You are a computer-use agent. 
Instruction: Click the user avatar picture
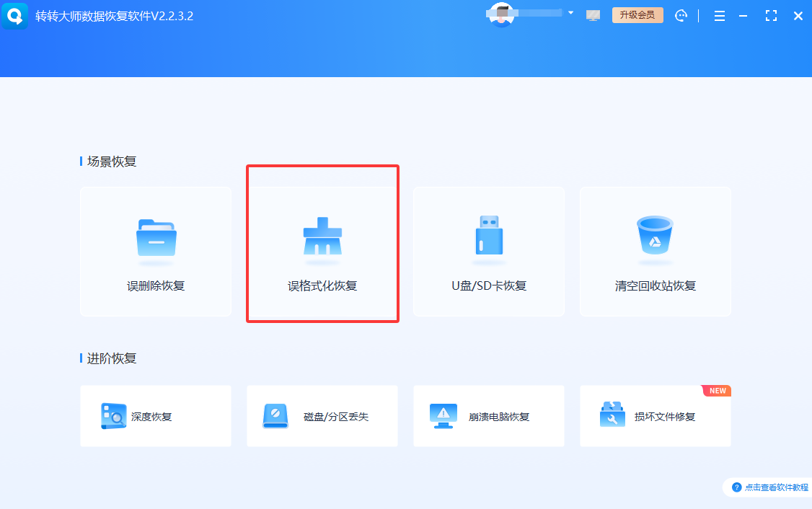pos(501,14)
